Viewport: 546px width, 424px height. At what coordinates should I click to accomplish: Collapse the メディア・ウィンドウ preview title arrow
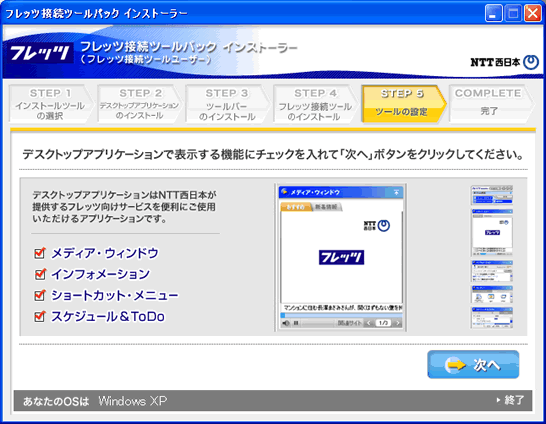(396, 192)
